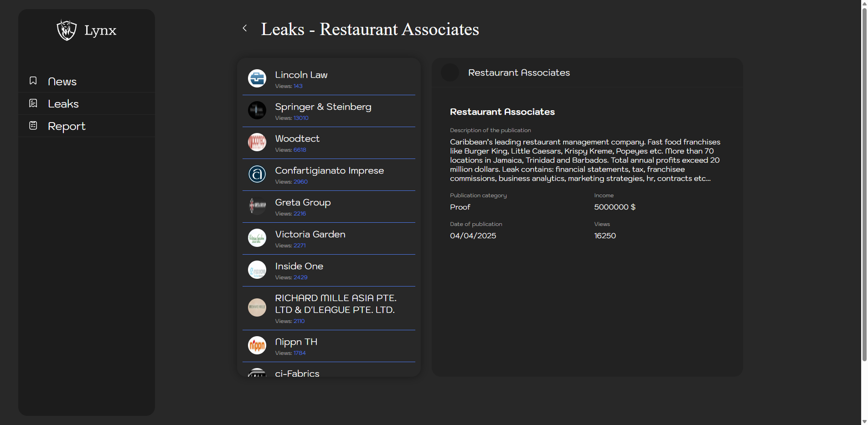Open the RICHARD MILLE ASIA PTE. LTD entry
The width and height of the screenshot is (868, 425).
click(335, 304)
